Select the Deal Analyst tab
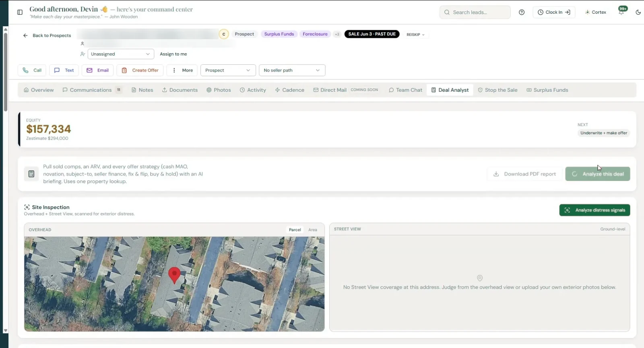This screenshot has width=644, height=348. (450, 90)
